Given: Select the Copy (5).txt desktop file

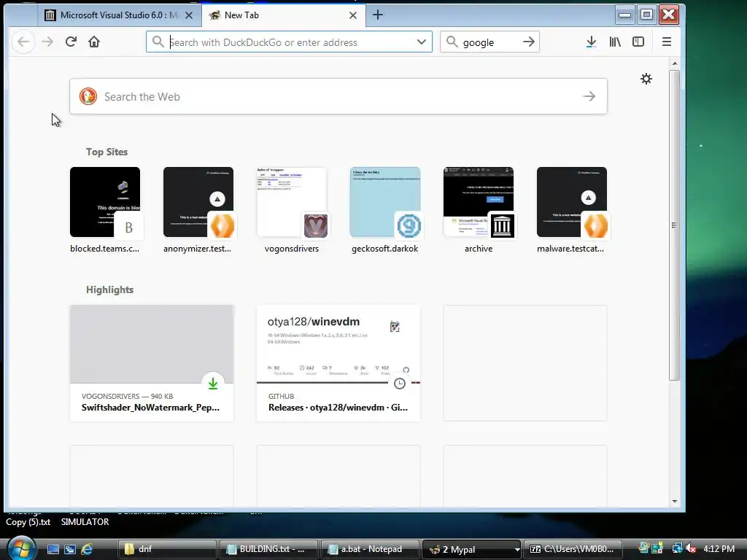Looking at the screenshot, I should pos(28,522).
